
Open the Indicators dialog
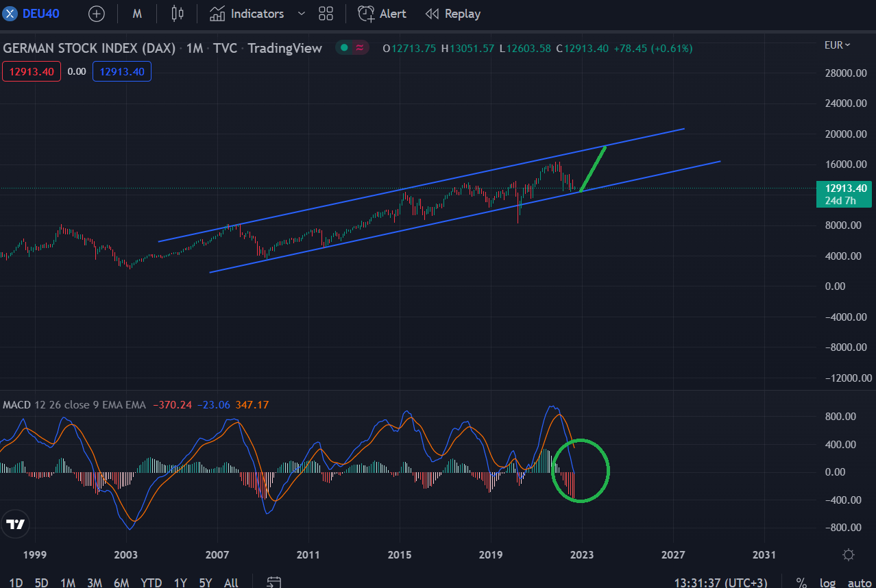pos(247,14)
